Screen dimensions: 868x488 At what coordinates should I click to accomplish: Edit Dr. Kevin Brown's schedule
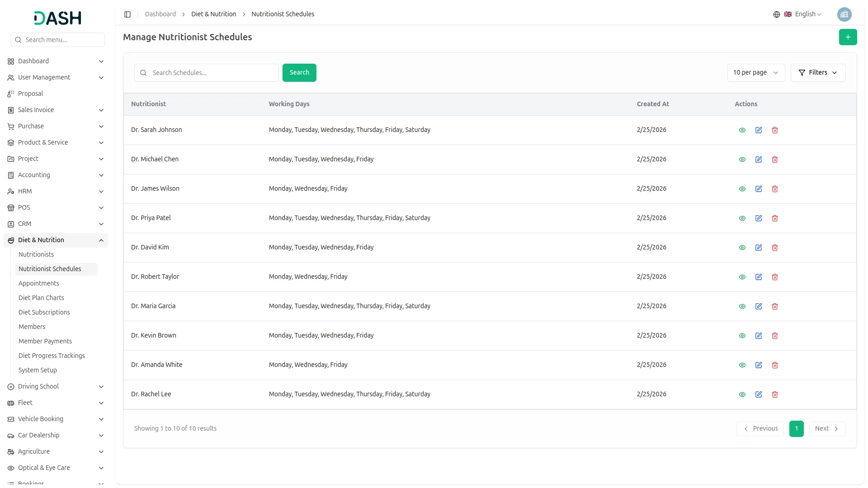click(x=759, y=336)
